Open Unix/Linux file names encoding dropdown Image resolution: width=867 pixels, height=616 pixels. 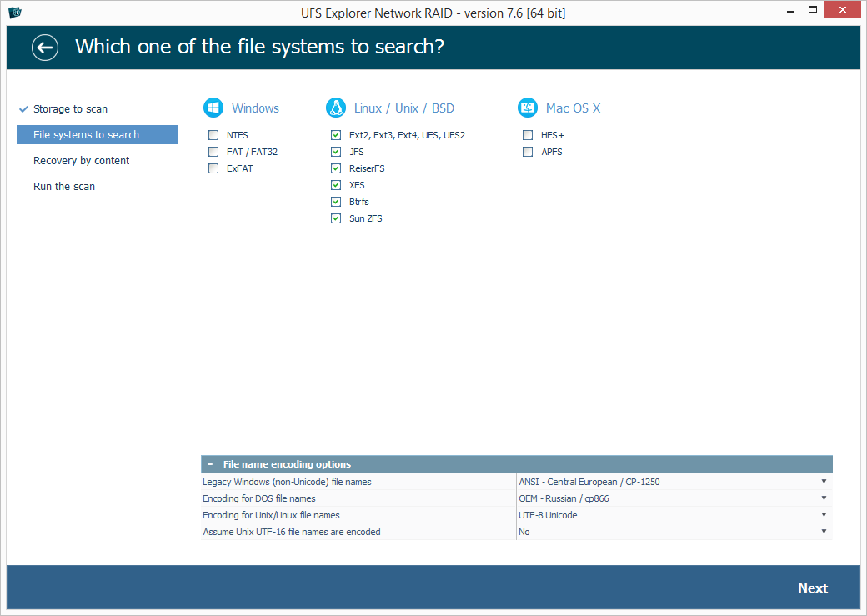674,515
